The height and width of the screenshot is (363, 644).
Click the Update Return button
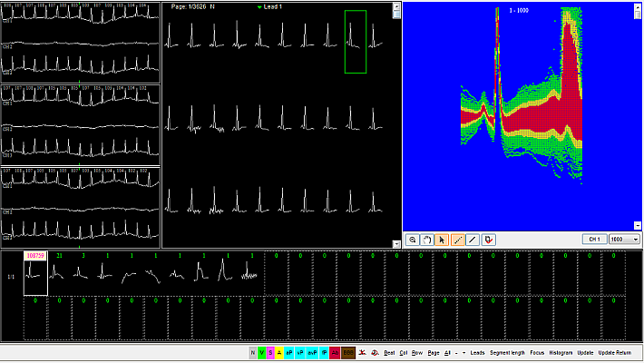(618, 352)
